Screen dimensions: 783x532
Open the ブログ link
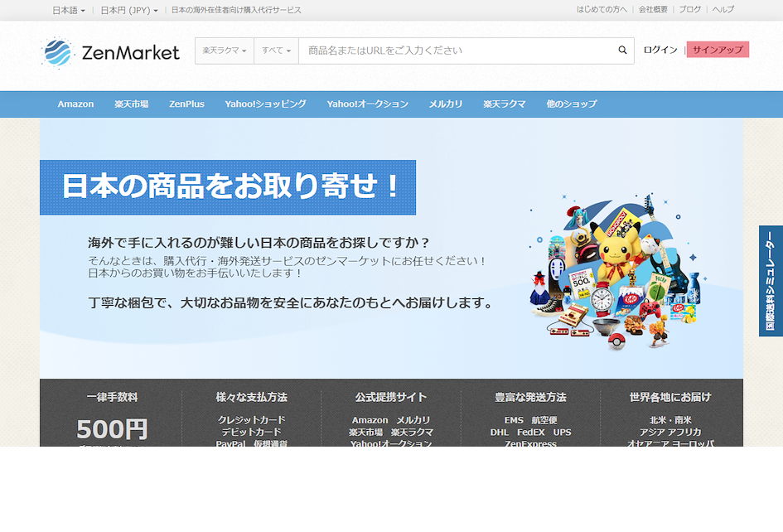689,9
